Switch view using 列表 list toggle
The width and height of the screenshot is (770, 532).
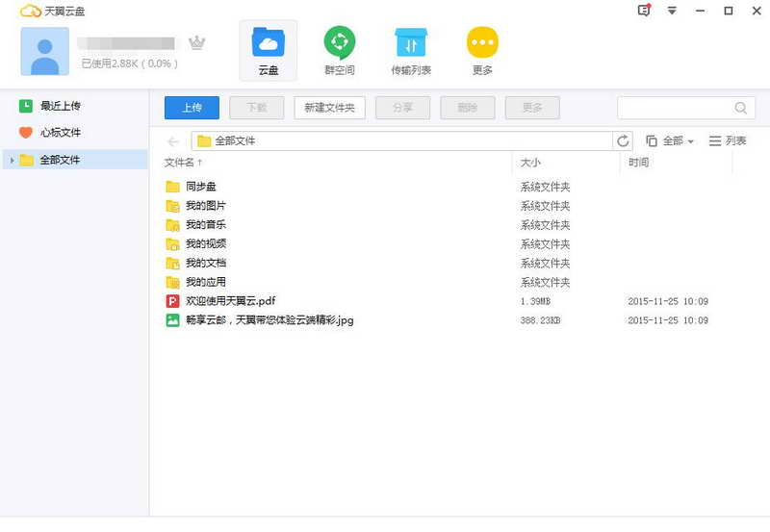(x=728, y=140)
